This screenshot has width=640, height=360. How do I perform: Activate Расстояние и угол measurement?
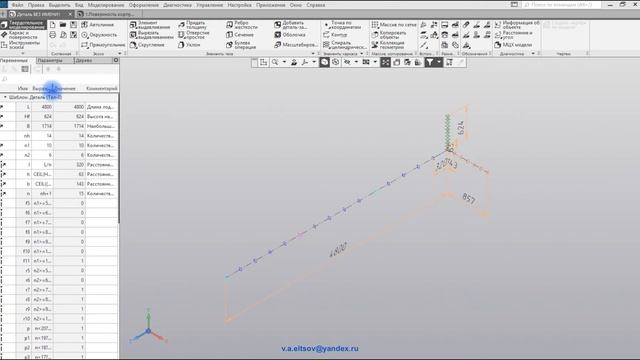point(514,35)
